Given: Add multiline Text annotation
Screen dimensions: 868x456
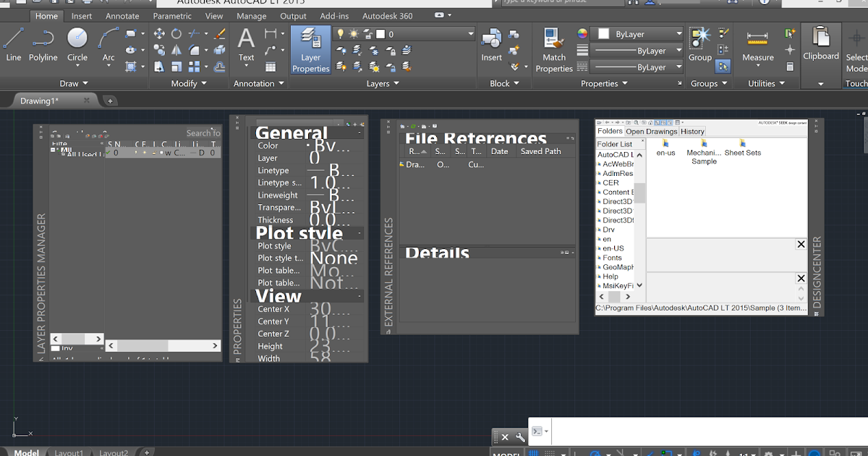Looking at the screenshot, I should pyautogui.click(x=247, y=44).
